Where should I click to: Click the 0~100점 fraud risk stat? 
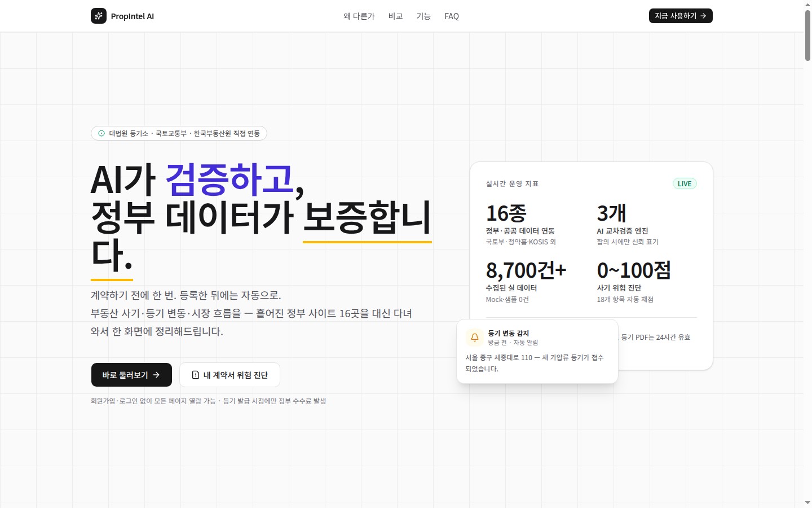(x=634, y=281)
